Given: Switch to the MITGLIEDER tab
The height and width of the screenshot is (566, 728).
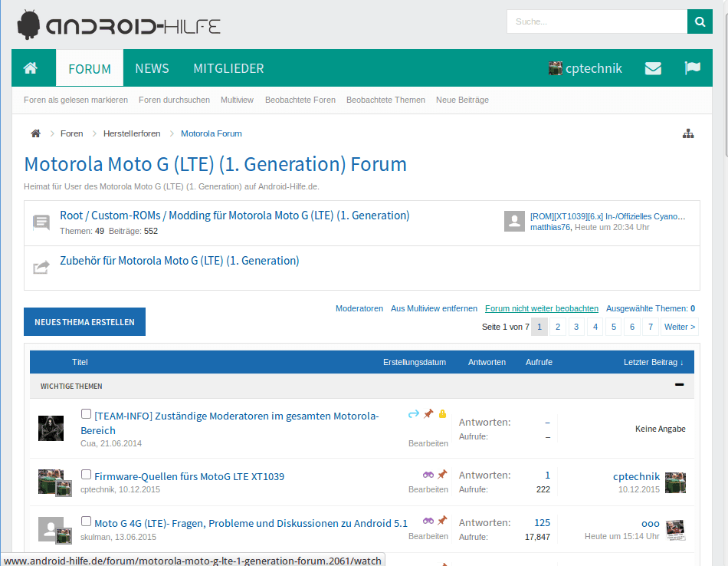Looking at the screenshot, I should [x=228, y=68].
